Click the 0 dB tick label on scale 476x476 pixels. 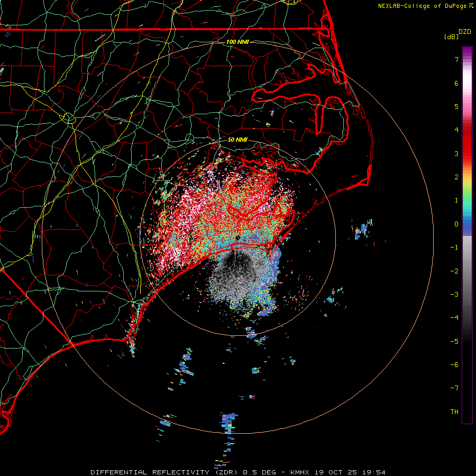(456, 224)
